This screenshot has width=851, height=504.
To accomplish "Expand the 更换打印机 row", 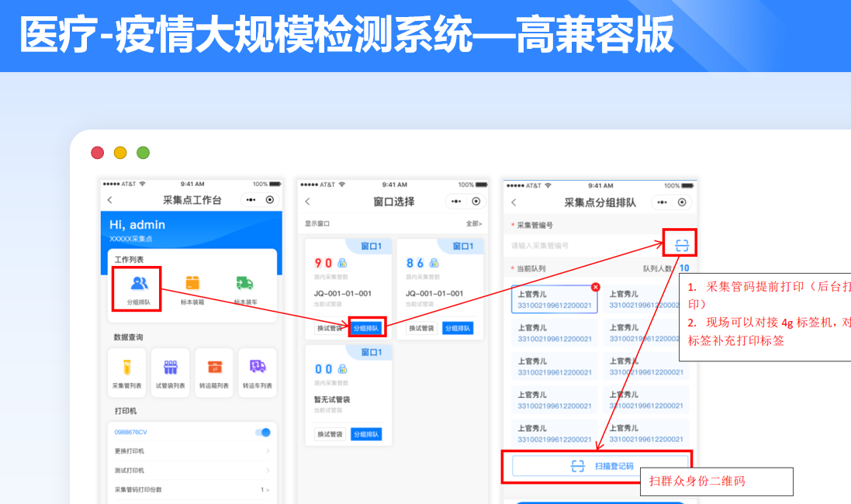I will click(x=192, y=450).
